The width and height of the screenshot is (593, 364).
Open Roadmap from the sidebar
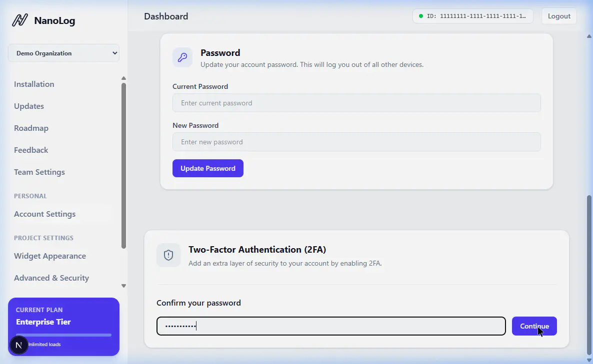point(31,128)
